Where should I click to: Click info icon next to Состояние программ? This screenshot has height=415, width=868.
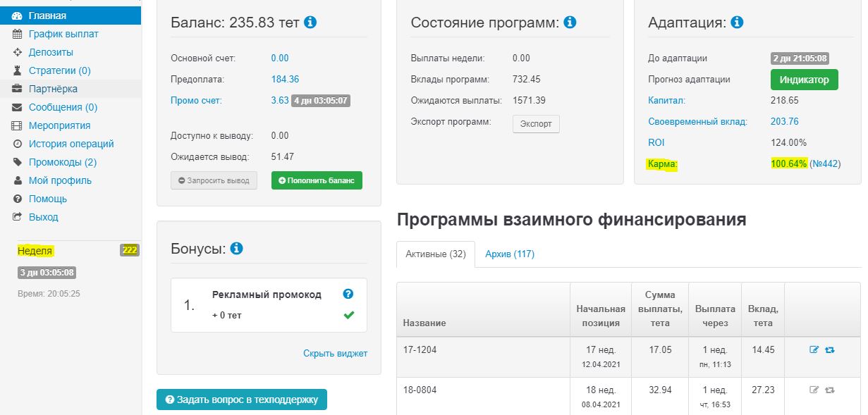pyautogui.click(x=570, y=23)
